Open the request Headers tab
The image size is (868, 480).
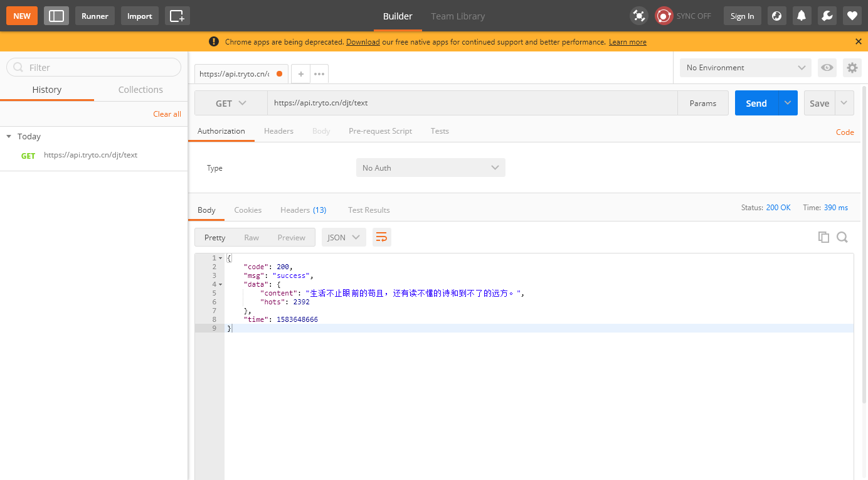click(x=278, y=131)
